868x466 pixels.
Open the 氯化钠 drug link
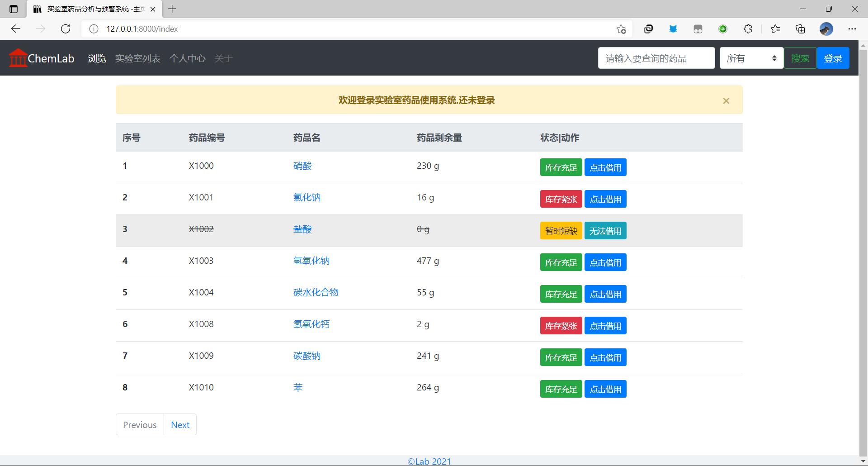coord(307,197)
